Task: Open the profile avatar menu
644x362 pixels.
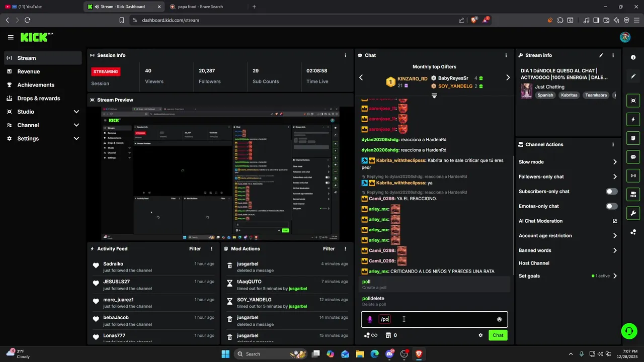Action: coord(625,37)
